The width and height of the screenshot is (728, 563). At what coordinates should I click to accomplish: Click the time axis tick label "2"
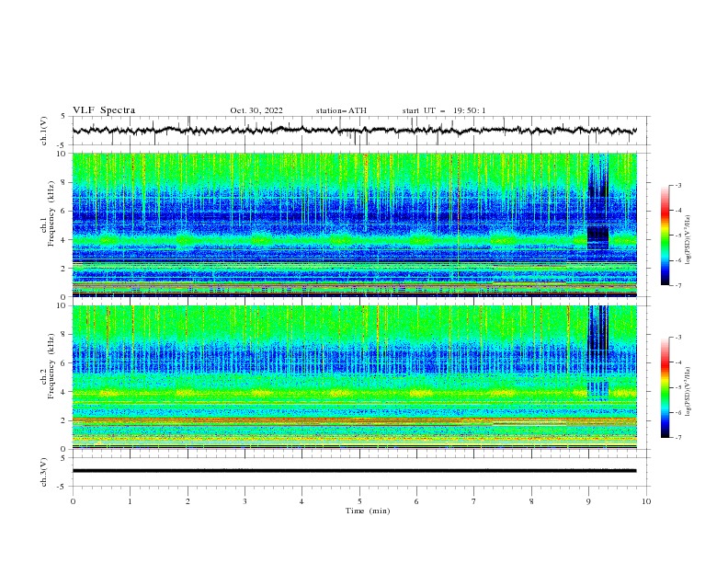click(188, 501)
